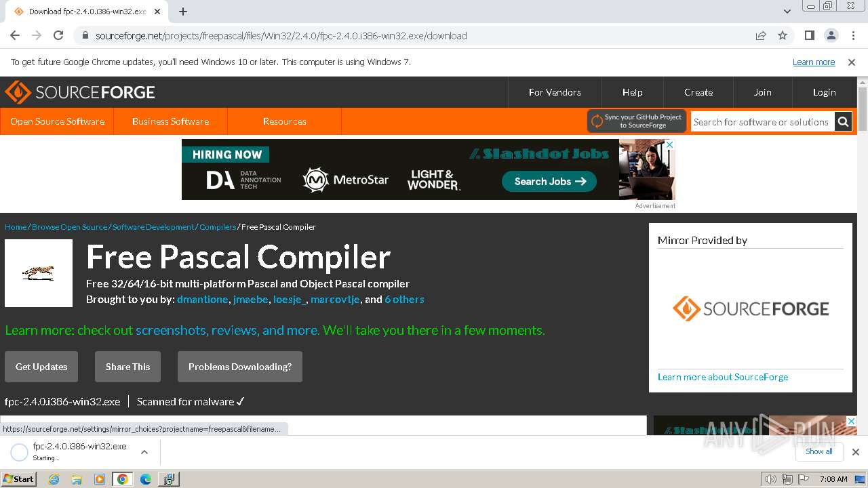Image resolution: width=868 pixels, height=488 pixels.
Task: Open the For Vendors nav item
Action: coord(555,92)
